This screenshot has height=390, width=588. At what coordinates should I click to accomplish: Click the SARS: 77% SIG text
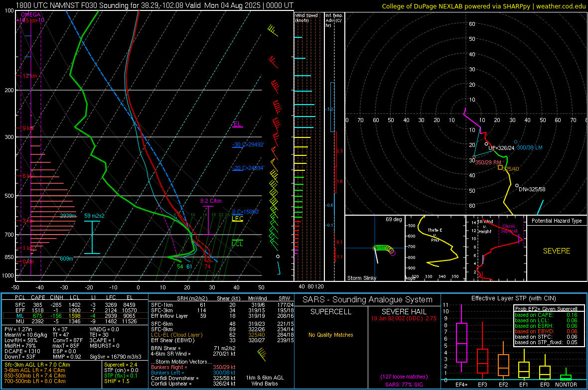click(x=404, y=385)
